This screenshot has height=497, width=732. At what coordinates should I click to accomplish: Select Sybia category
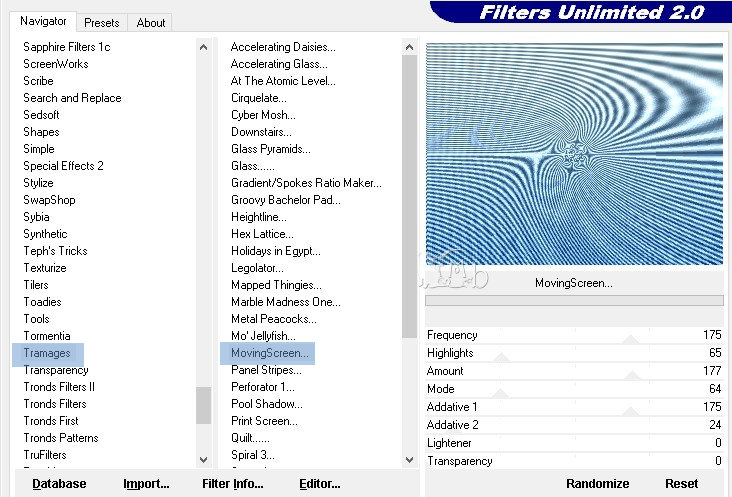[36, 217]
